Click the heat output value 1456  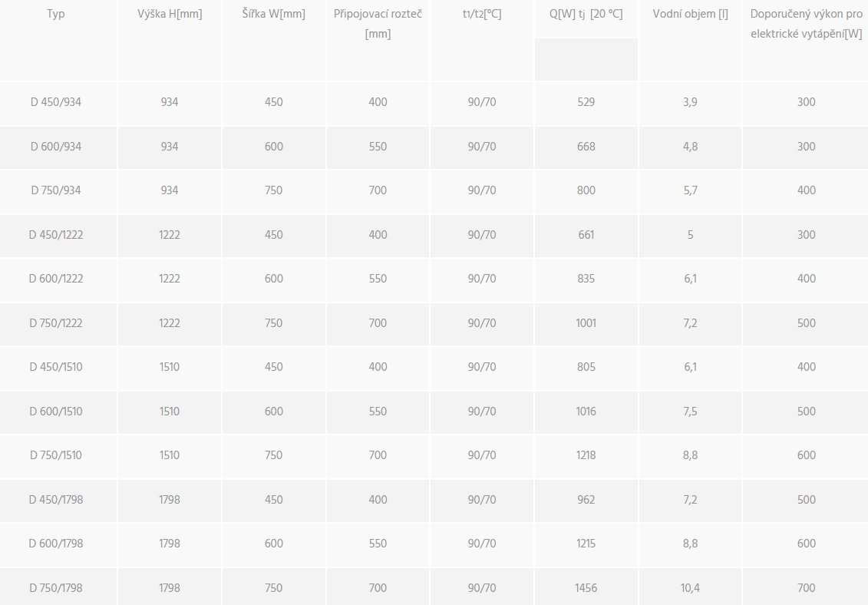(586, 588)
